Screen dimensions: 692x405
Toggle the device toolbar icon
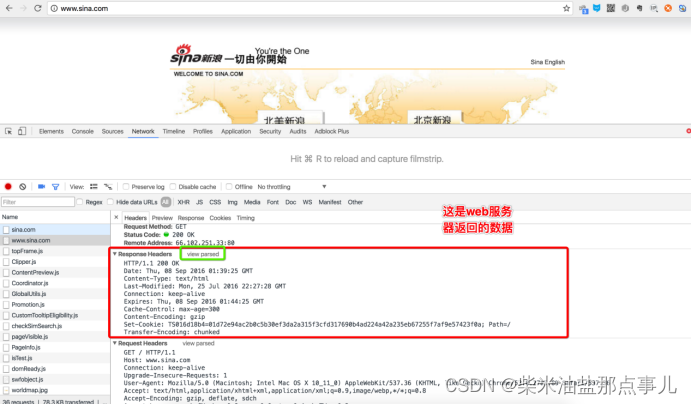(22, 131)
